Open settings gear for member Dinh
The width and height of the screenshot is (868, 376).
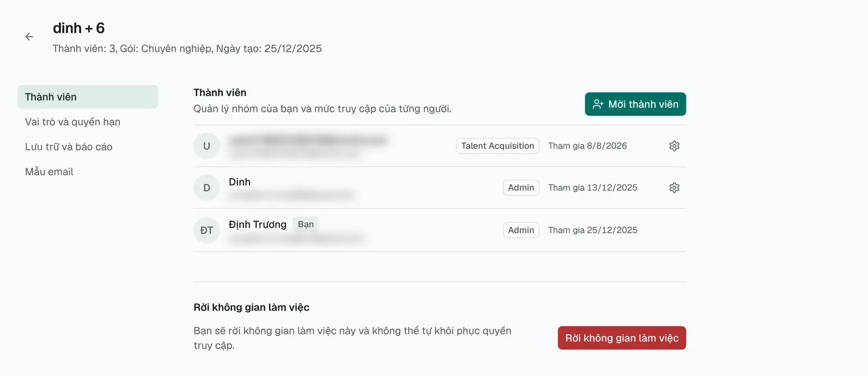[674, 188]
